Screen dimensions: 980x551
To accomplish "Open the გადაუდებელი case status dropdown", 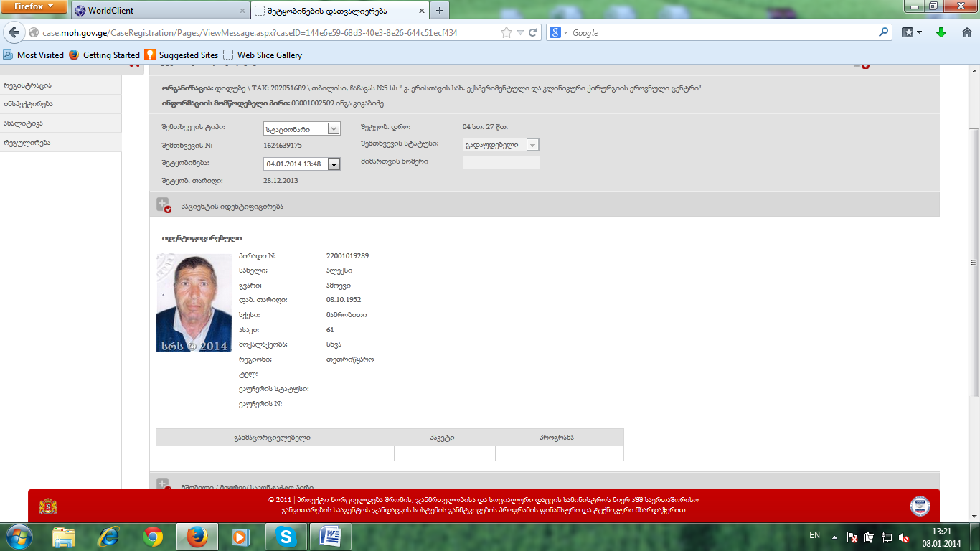I will pos(532,145).
